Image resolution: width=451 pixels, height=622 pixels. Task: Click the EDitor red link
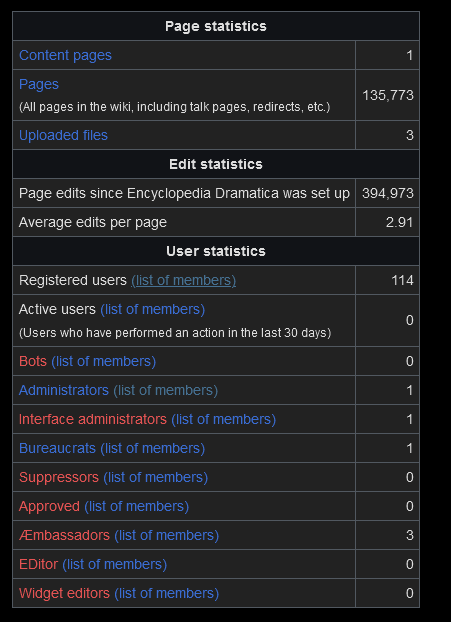tap(38, 564)
